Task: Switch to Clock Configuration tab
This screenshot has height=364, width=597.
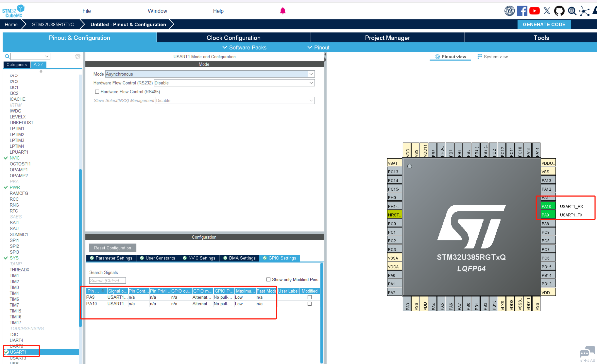Action: point(233,38)
